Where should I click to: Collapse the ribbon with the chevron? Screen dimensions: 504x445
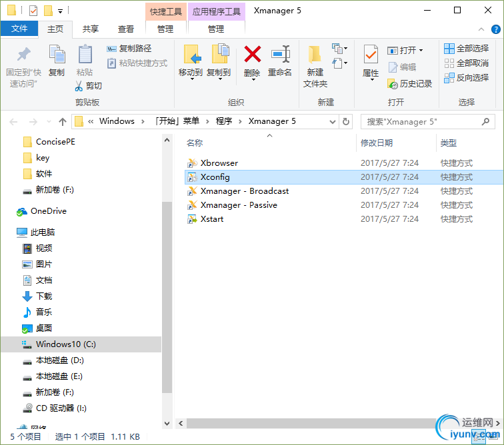[x=481, y=29]
